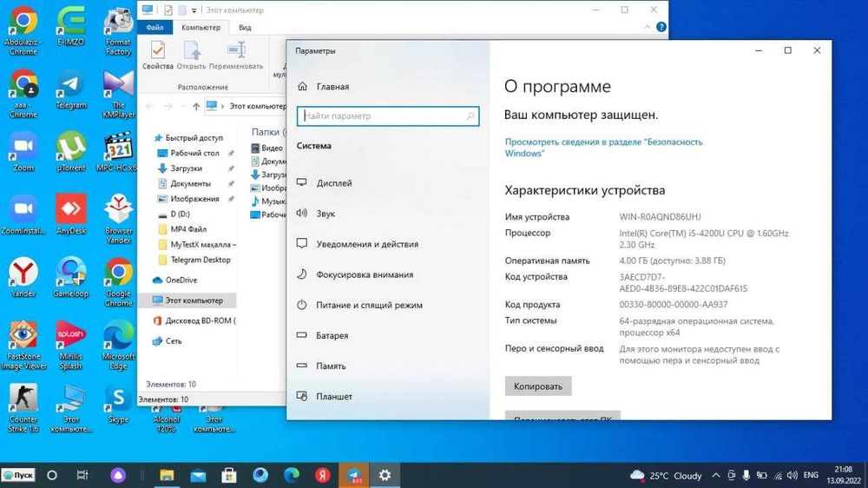Select the Gameloop desktop icon
Viewport: 868px width, 488px height.
point(71,278)
